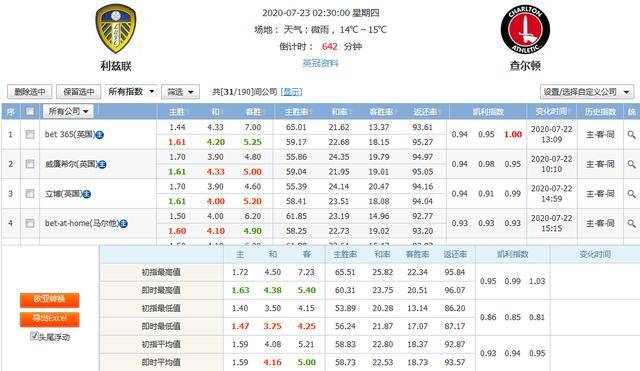The image size is (640, 371).
Task: Click the blue badge next to bet-at-home
Action: click(124, 224)
